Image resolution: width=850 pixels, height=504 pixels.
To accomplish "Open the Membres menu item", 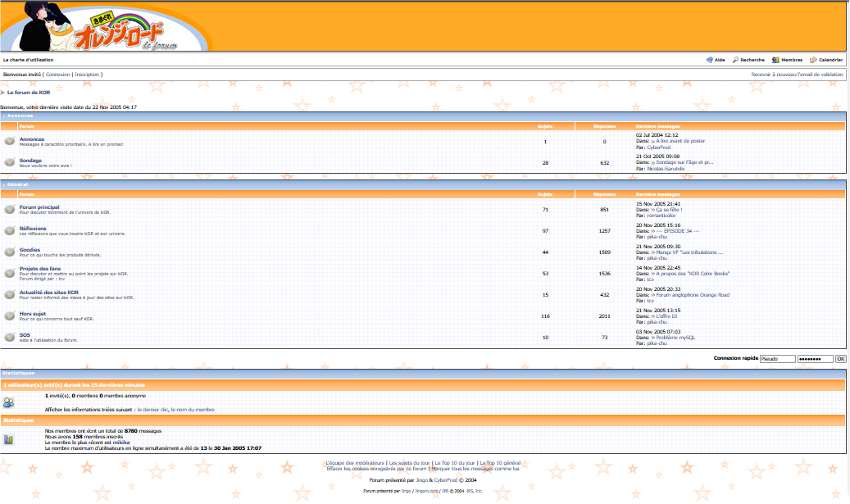I will pyautogui.click(x=792, y=60).
